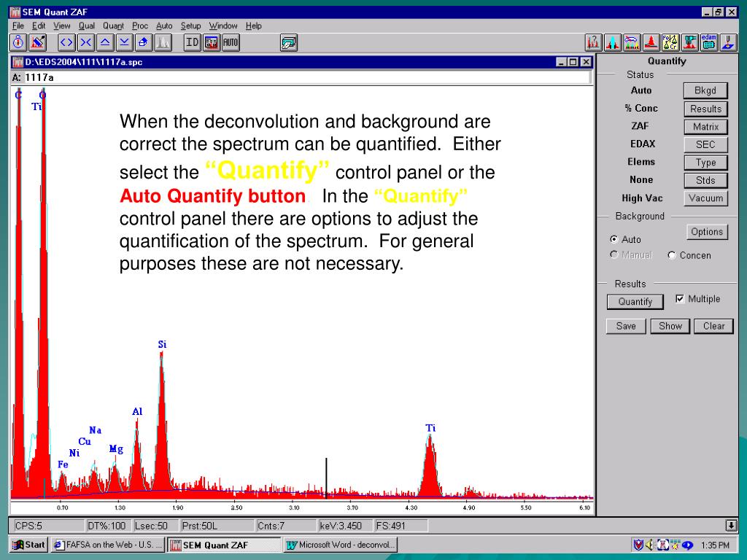This screenshot has height=560, width=747.
Task: Click the SEM Quant ZAF taskbar button
Action: [225, 545]
